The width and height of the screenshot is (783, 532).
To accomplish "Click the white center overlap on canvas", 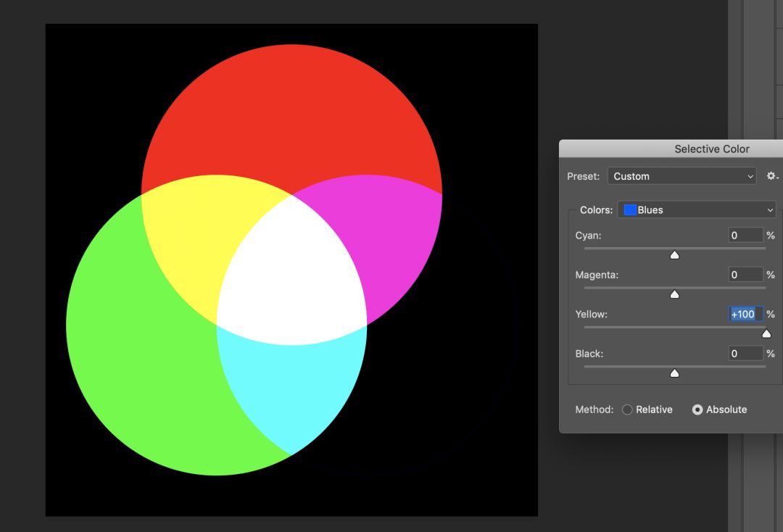I will click(291, 272).
